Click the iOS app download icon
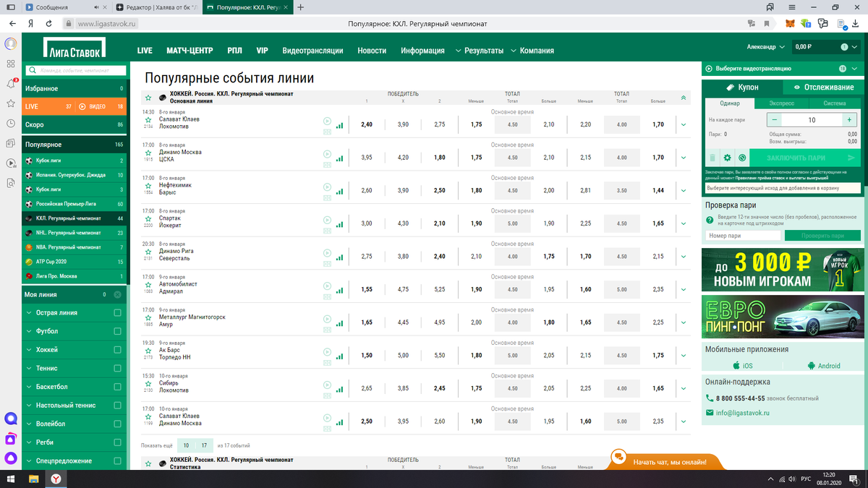The image size is (868, 488). click(736, 366)
